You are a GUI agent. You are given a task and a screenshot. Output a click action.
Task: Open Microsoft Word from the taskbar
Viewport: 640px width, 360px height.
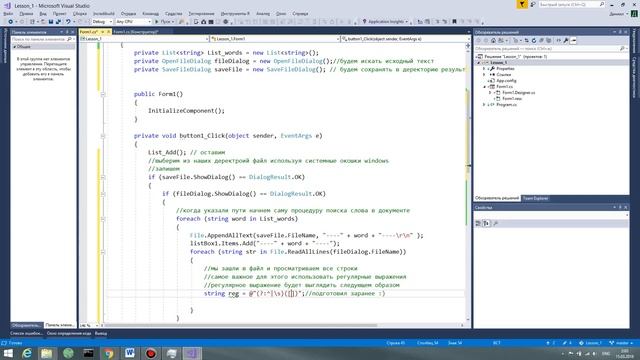pos(130,353)
